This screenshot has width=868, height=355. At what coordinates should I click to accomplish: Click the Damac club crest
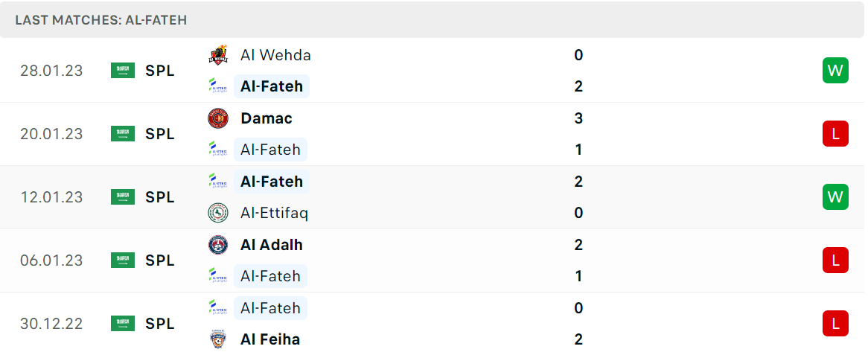pyautogui.click(x=218, y=118)
